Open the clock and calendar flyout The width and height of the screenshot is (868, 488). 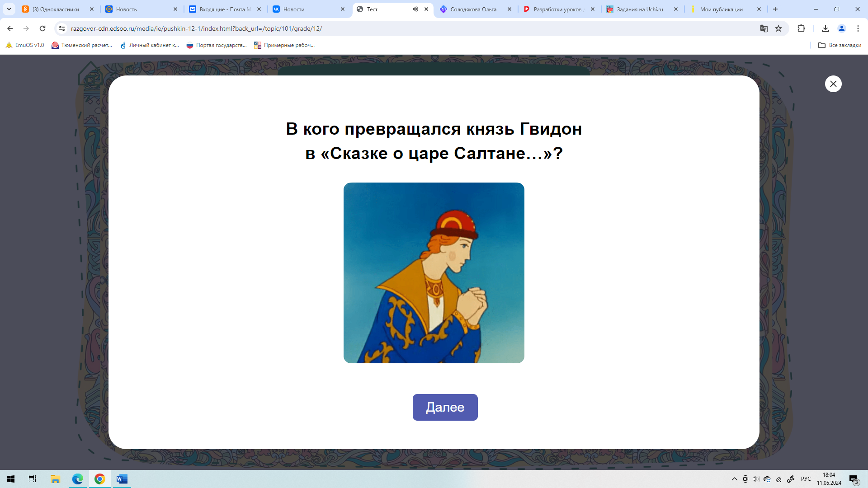829,479
